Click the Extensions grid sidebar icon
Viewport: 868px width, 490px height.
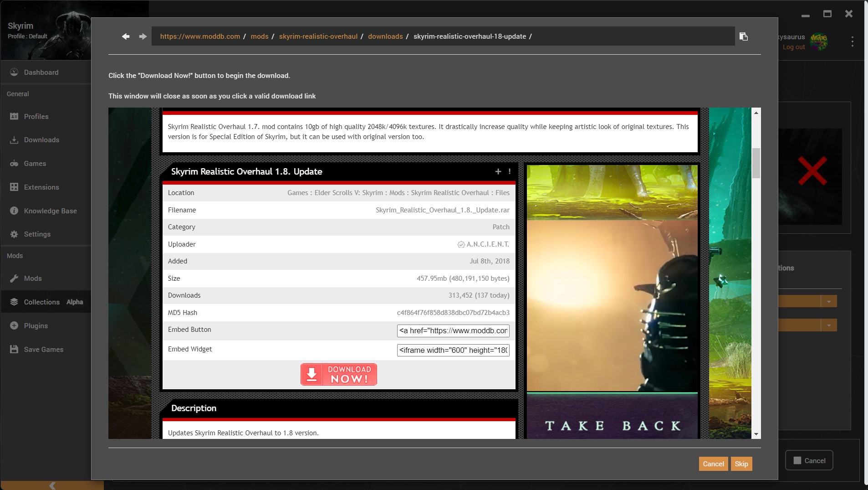click(x=14, y=187)
